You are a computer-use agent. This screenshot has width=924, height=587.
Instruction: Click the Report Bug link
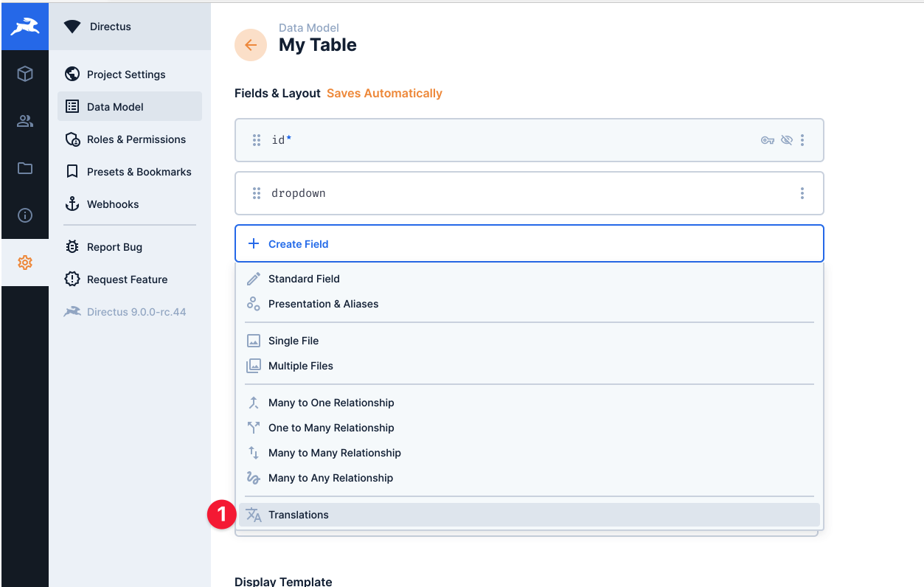point(130,247)
